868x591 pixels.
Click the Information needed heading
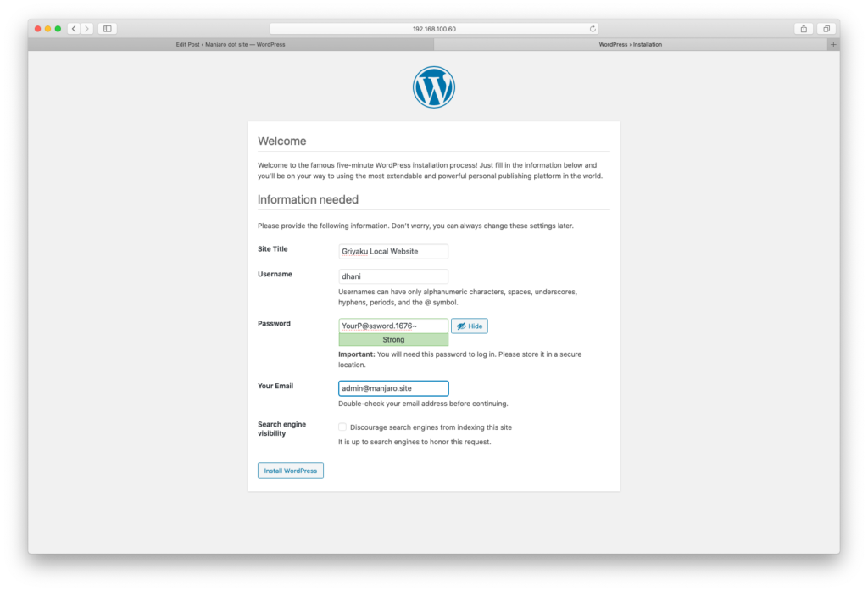coord(308,199)
